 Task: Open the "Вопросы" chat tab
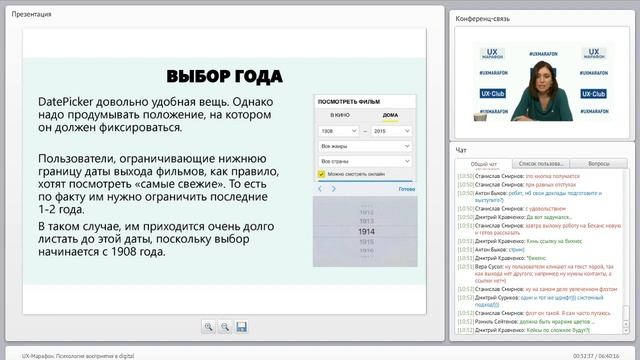599,164
